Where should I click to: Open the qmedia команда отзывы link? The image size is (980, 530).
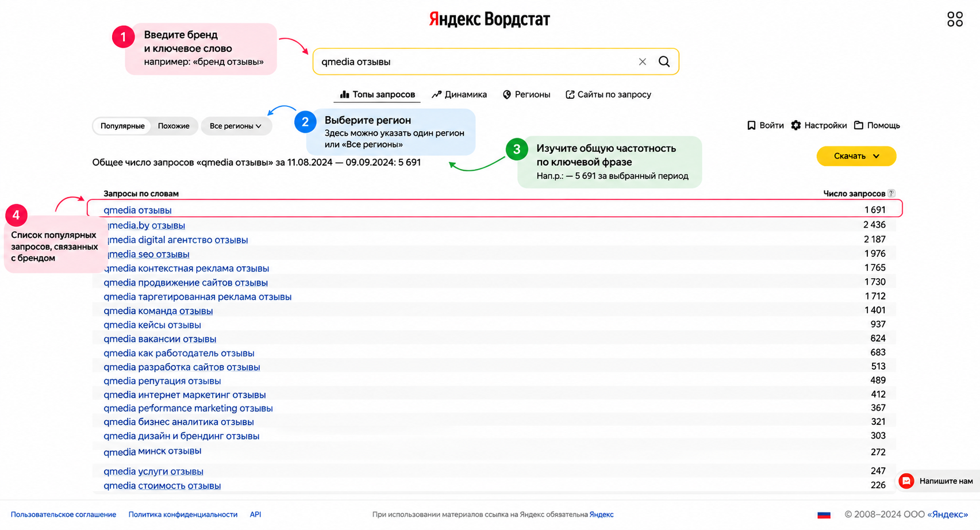tap(158, 311)
